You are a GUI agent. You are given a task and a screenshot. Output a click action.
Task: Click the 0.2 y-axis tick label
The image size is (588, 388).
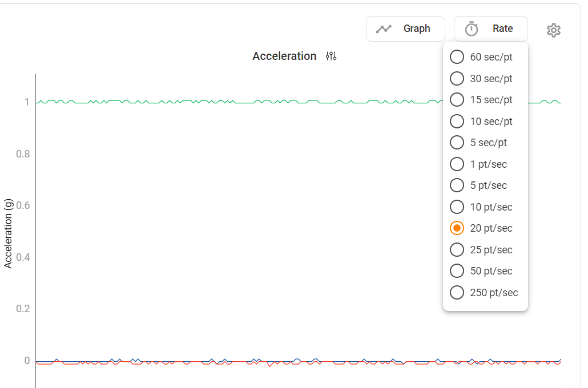click(23, 309)
